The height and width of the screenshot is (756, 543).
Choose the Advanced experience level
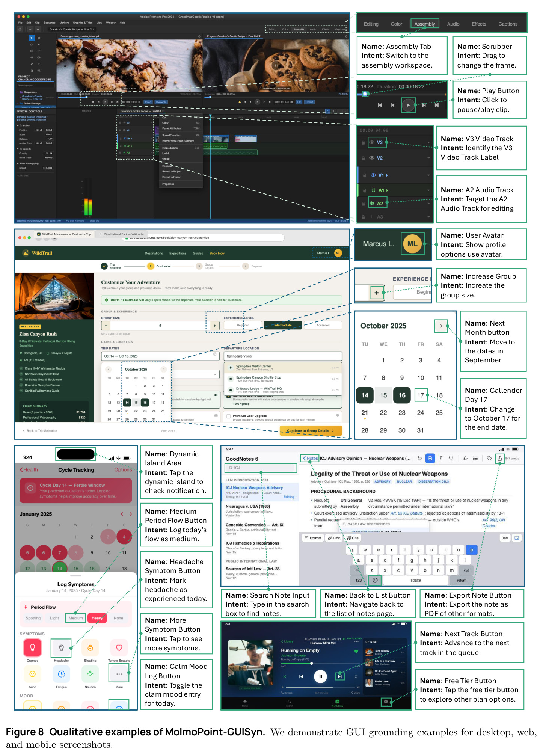click(323, 325)
